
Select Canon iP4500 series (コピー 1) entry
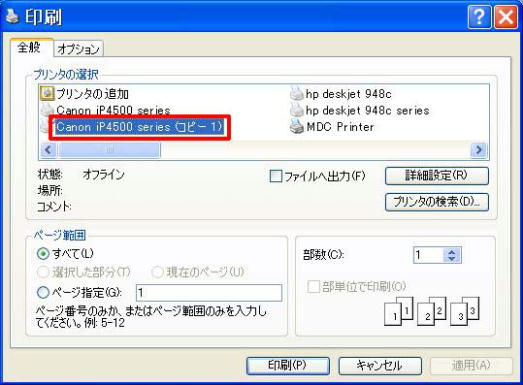(x=139, y=127)
